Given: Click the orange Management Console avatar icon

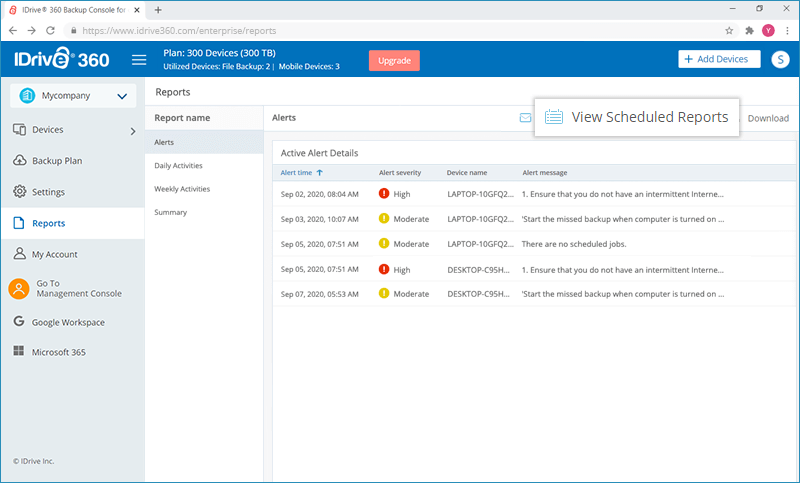Looking at the screenshot, I should [19, 289].
